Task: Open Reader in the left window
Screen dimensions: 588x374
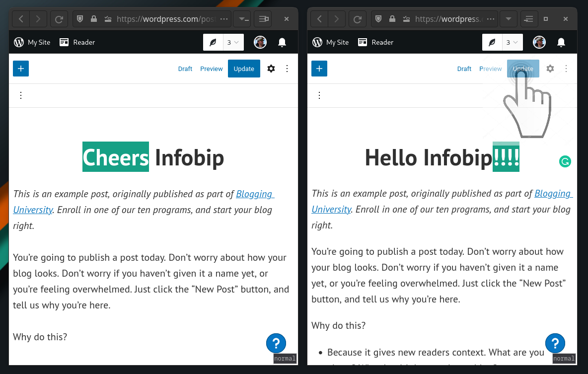Action: coord(77,42)
